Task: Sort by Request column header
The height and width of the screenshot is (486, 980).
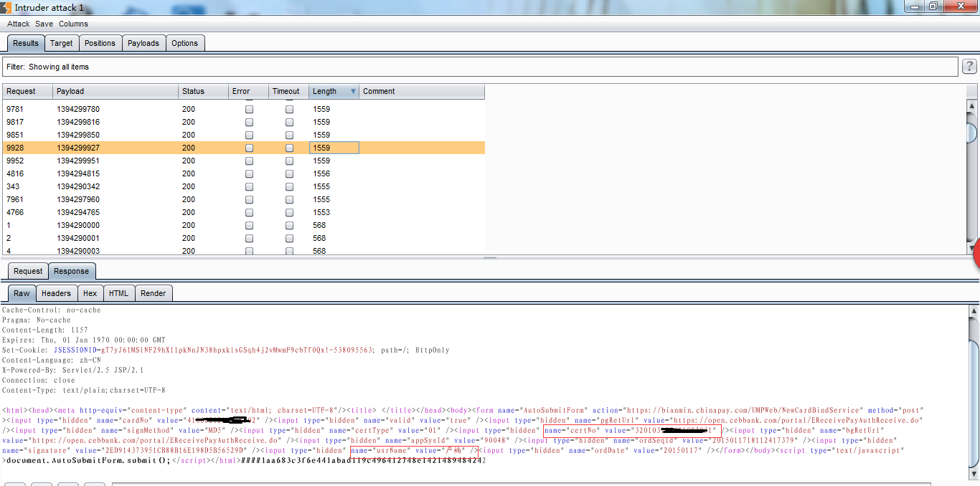Action: click(27, 91)
